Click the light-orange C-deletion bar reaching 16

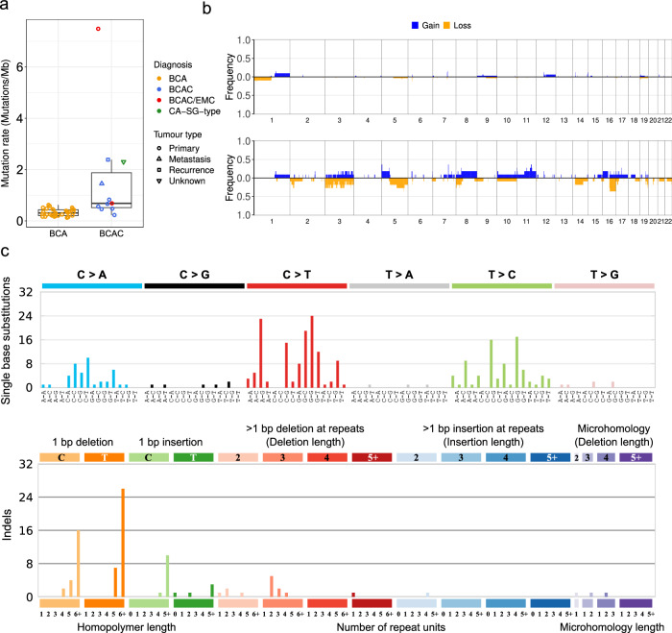point(79,564)
